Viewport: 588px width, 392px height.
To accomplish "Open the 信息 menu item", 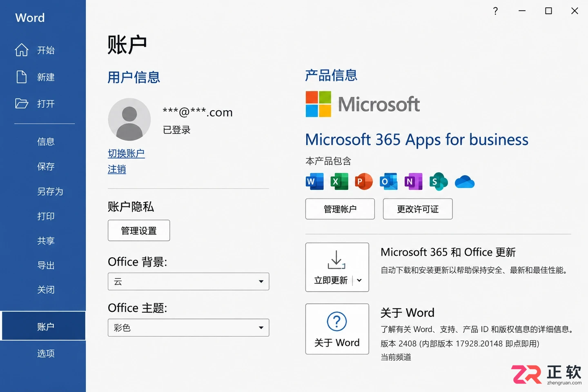I will pos(46,142).
